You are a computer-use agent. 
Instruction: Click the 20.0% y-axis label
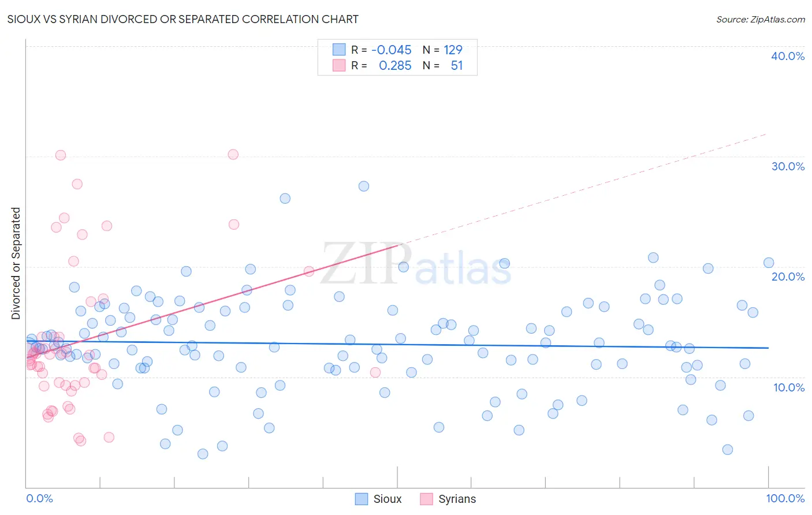coord(788,277)
